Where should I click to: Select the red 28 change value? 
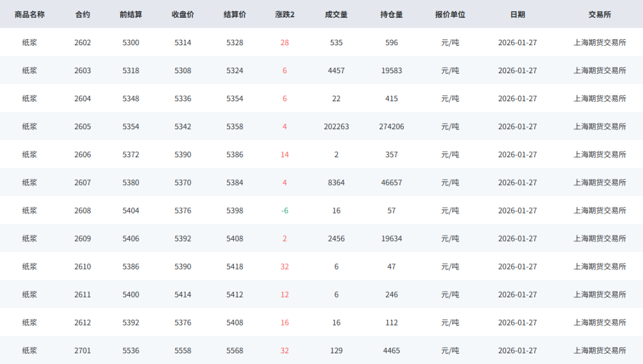click(x=285, y=43)
